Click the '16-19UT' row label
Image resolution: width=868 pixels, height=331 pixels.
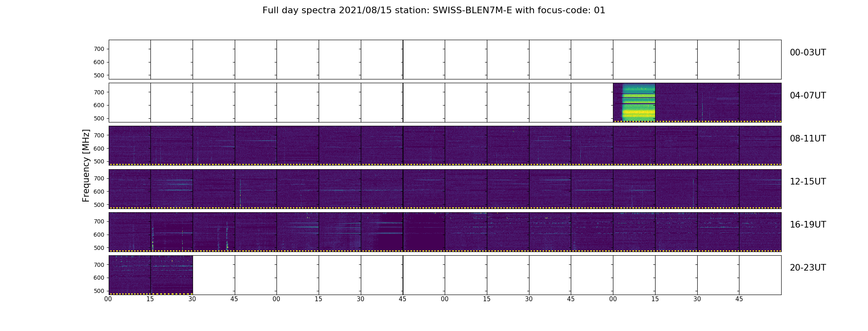click(808, 225)
